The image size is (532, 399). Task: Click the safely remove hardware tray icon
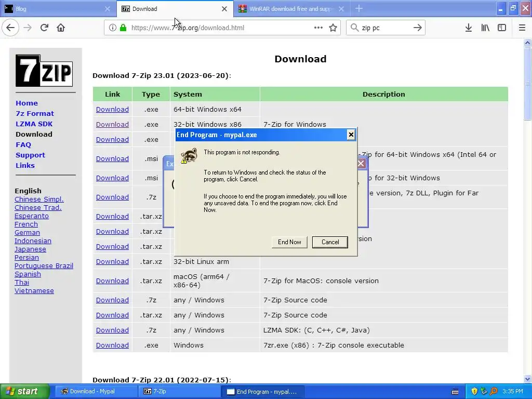coord(484,391)
